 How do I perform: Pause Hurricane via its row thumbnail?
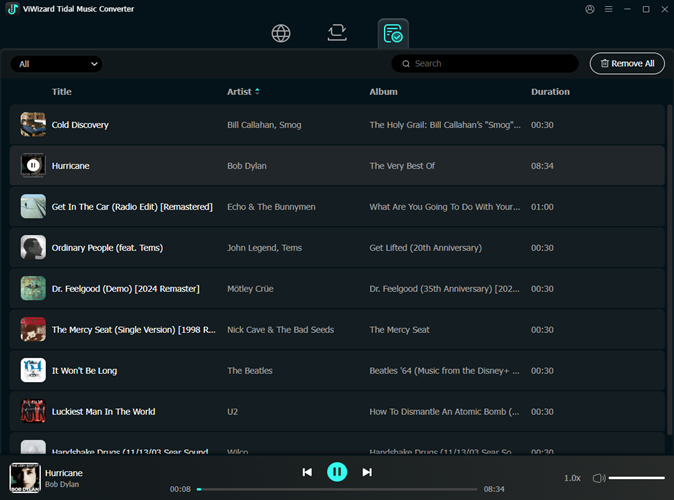coord(33,165)
